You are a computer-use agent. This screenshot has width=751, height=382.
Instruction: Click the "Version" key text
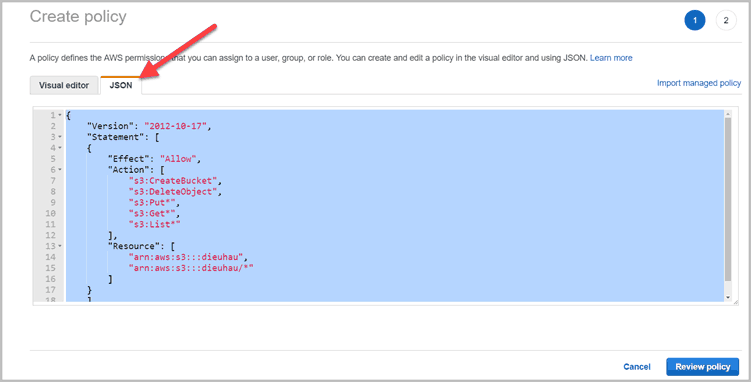pyautogui.click(x=110, y=126)
